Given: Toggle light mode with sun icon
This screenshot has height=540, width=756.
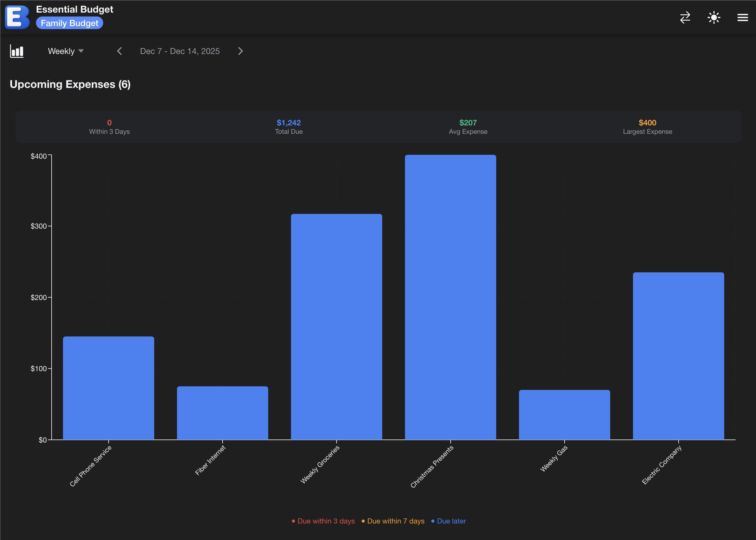Looking at the screenshot, I should (x=714, y=17).
